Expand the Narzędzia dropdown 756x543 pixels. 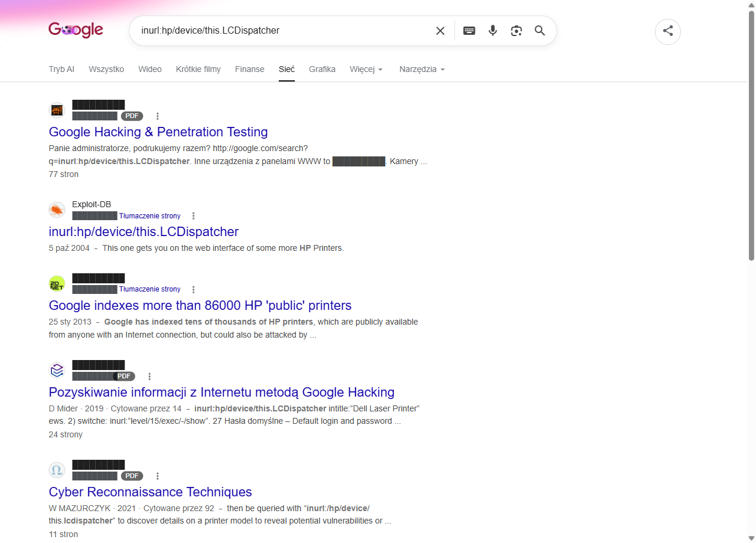point(422,69)
